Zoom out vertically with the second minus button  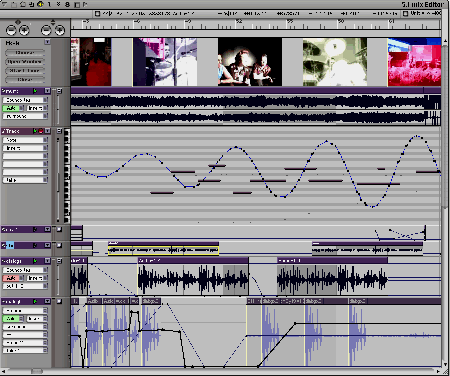(46, 31)
